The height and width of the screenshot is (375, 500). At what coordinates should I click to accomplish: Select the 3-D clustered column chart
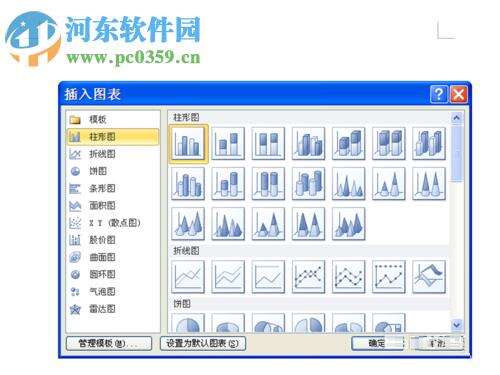click(x=309, y=143)
